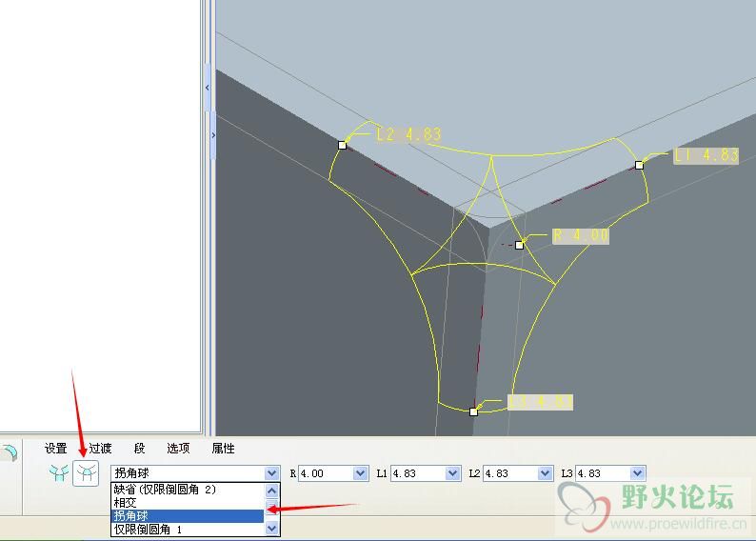Open the 过渡 panel tab
This screenshot has height=541, width=756.
(x=100, y=449)
